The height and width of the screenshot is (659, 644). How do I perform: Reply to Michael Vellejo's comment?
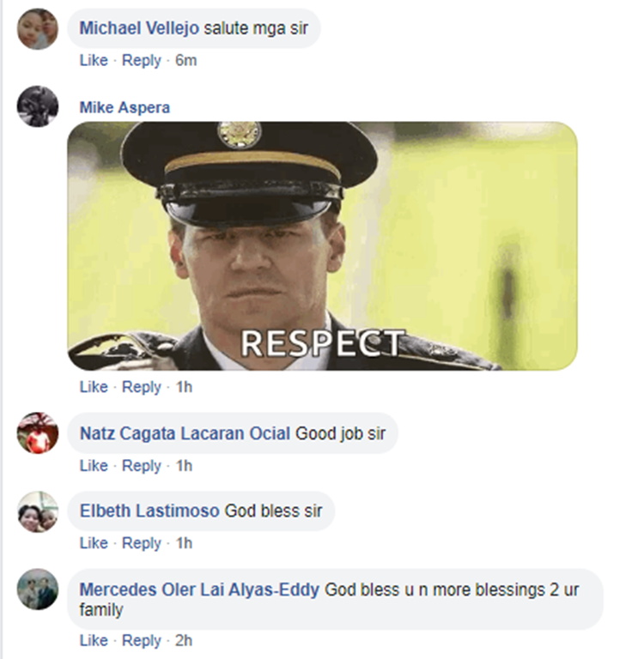142,61
